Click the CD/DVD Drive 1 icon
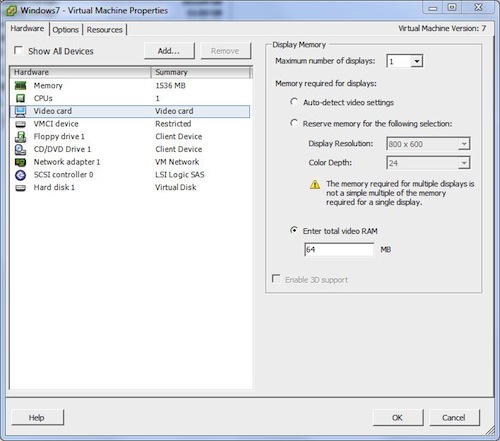500x441 pixels. [x=20, y=149]
